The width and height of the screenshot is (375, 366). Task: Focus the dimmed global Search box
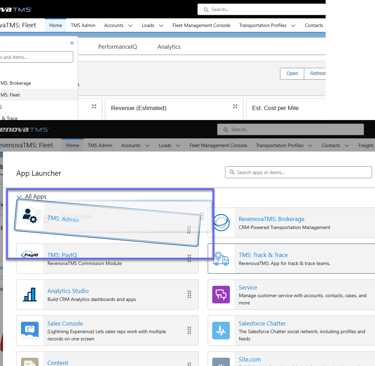pyautogui.click(x=290, y=129)
